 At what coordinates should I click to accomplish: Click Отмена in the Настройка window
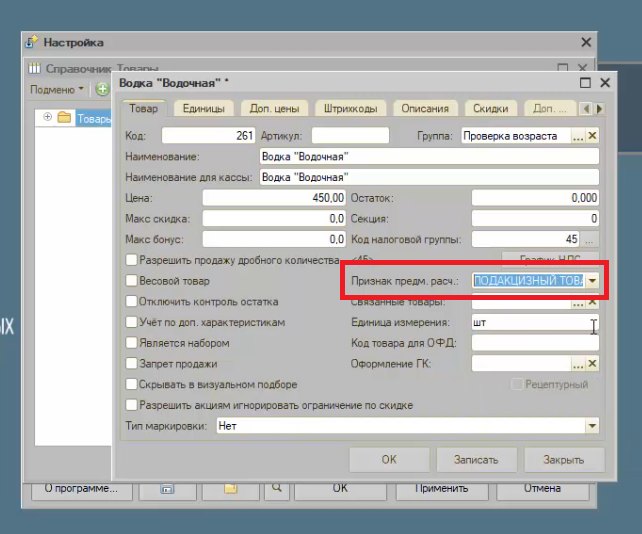(543, 490)
